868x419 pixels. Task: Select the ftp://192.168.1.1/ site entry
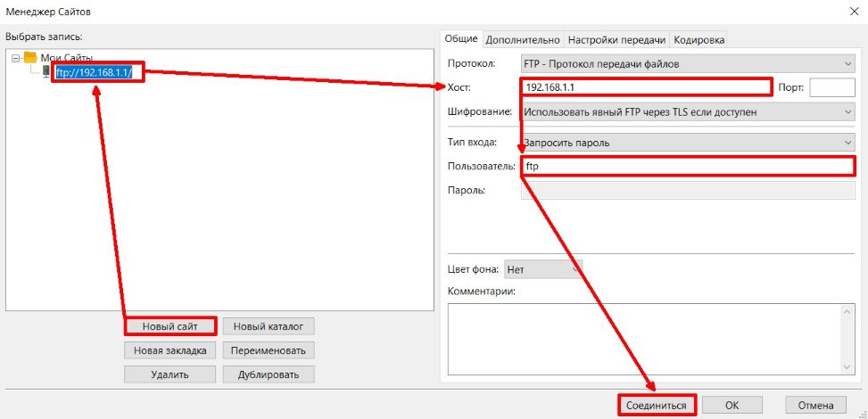click(x=94, y=72)
